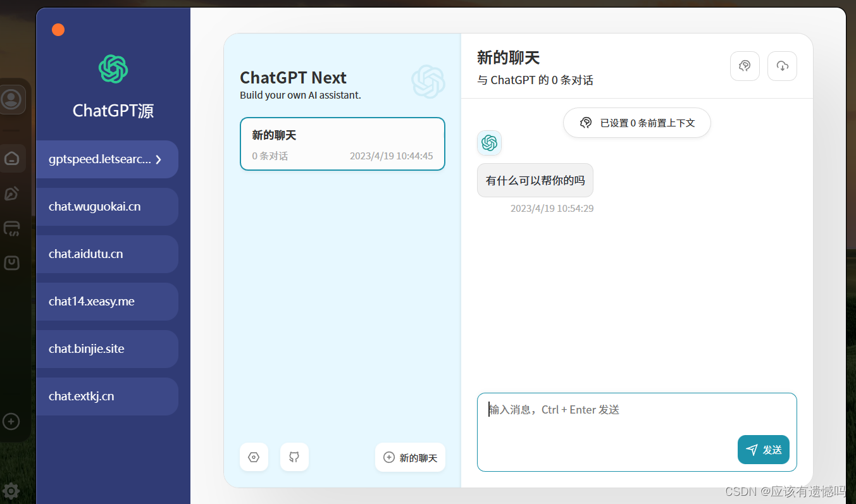Send message with 发送 button
The width and height of the screenshot is (856, 504).
click(x=763, y=450)
